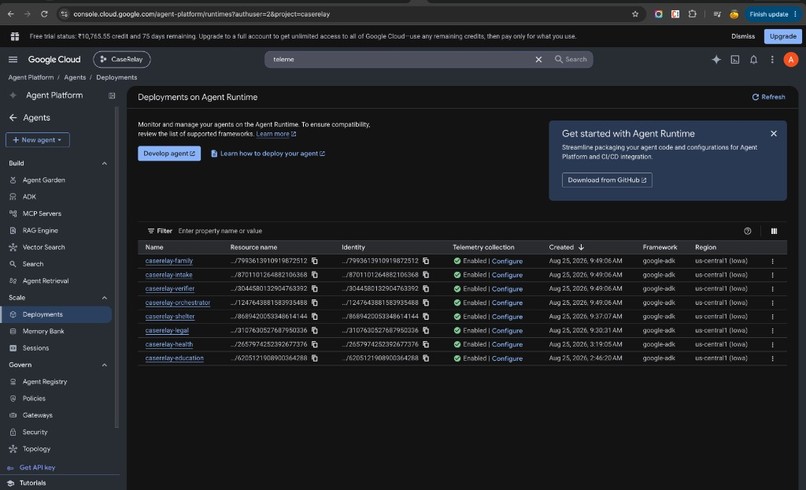Open row actions for caserelay-education
Image resolution: width=806 pixels, height=490 pixels.
[x=772, y=358]
